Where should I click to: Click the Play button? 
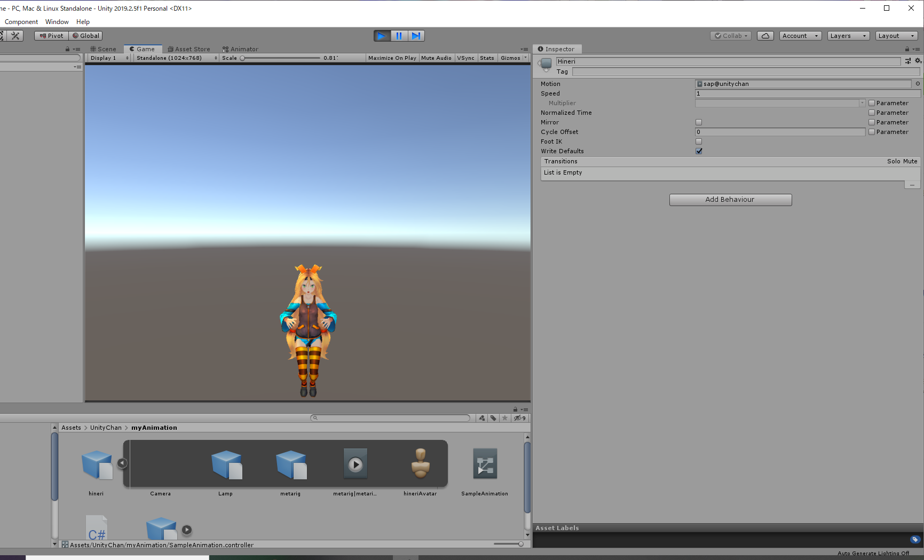coord(382,36)
